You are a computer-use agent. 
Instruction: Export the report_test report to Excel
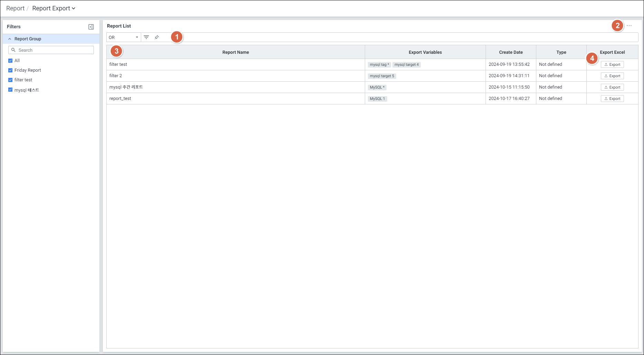[612, 99]
